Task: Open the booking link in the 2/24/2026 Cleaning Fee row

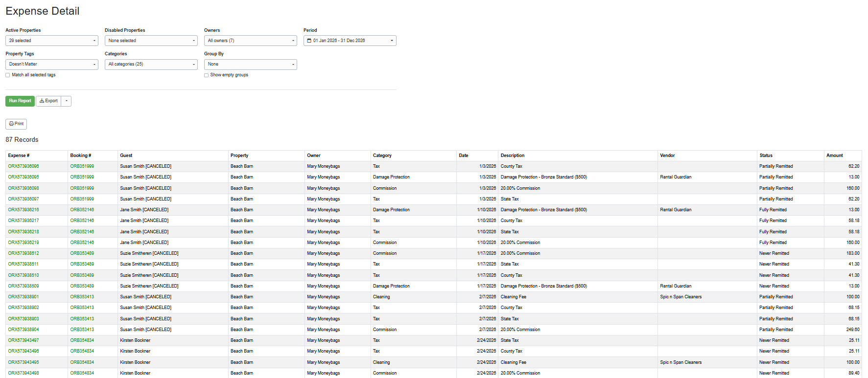Action: [x=82, y=362]
